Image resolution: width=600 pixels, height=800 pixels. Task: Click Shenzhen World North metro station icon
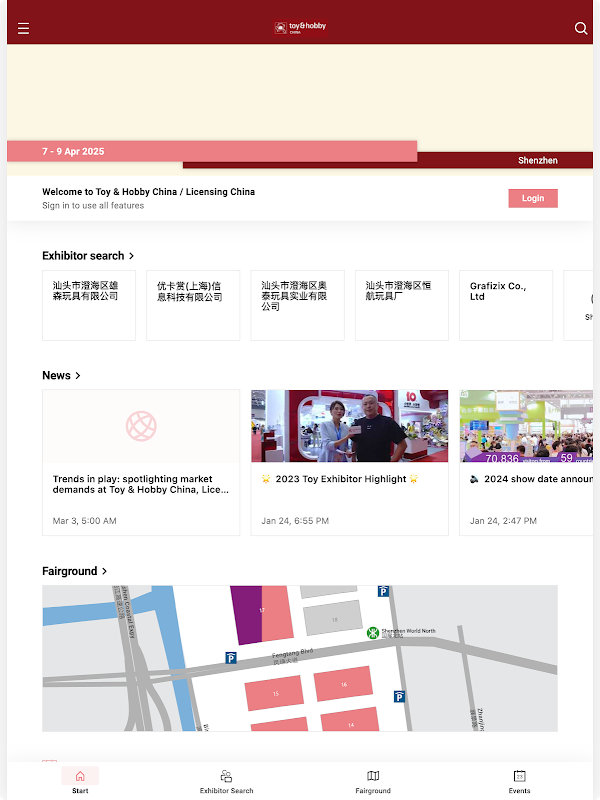[373, 633]
